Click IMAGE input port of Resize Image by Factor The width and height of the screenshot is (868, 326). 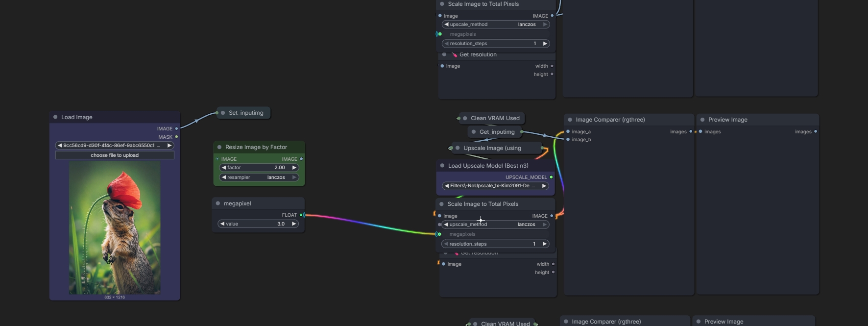[217, 159]
